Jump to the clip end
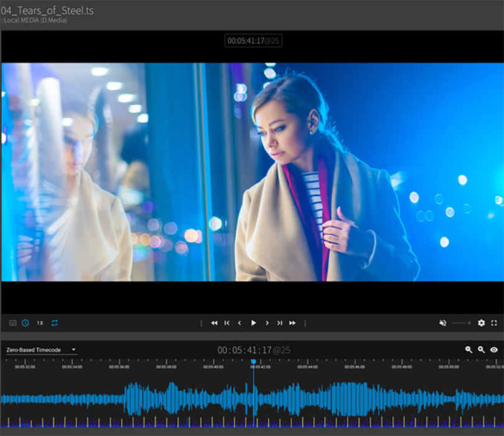This screenshot has width=504, height=436. tap(279, 323)
